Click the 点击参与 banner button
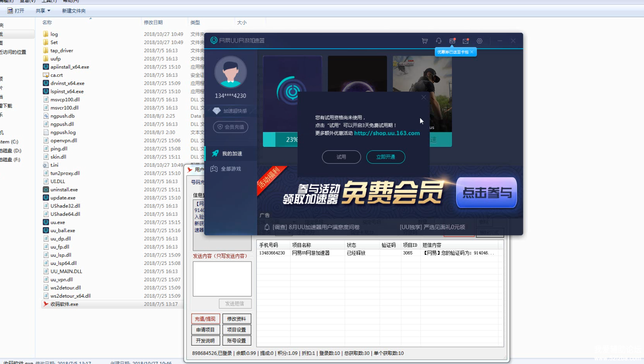This screenshot has height=364, width=644. [486, 193]
